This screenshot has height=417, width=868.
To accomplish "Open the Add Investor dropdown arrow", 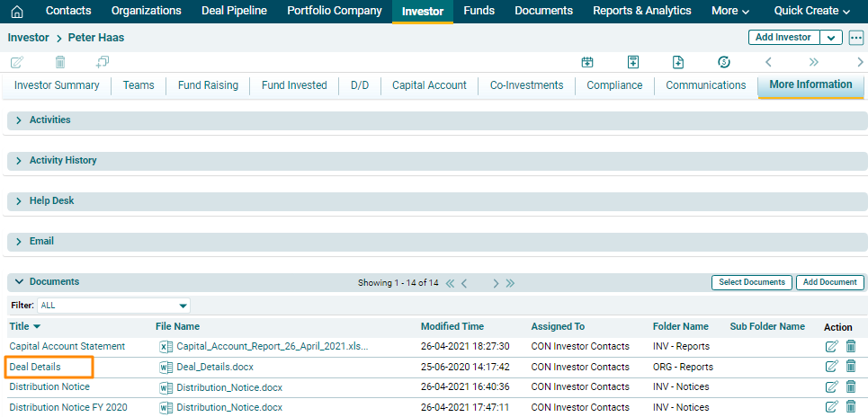I will pyautogui.click(x=830, y=38).
